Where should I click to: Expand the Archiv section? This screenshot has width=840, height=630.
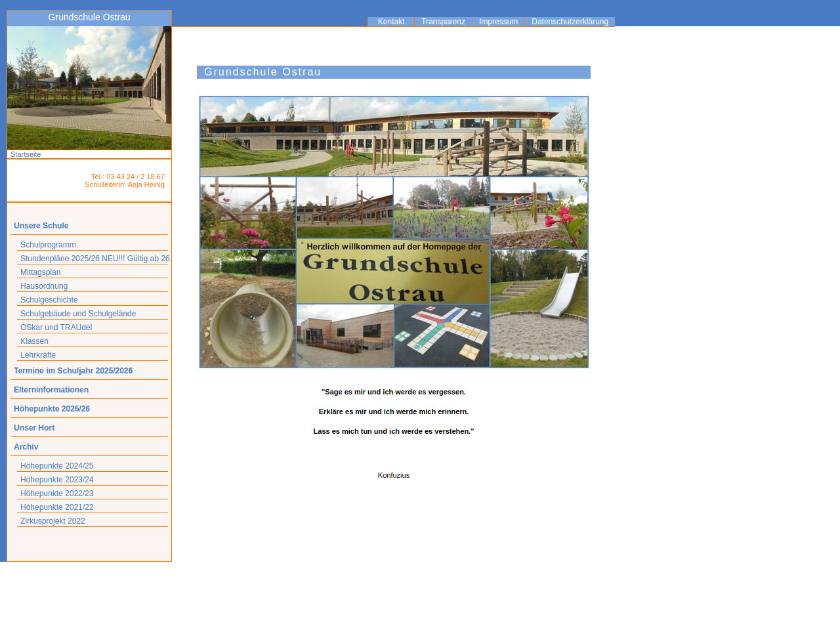(x=26, y=447)
